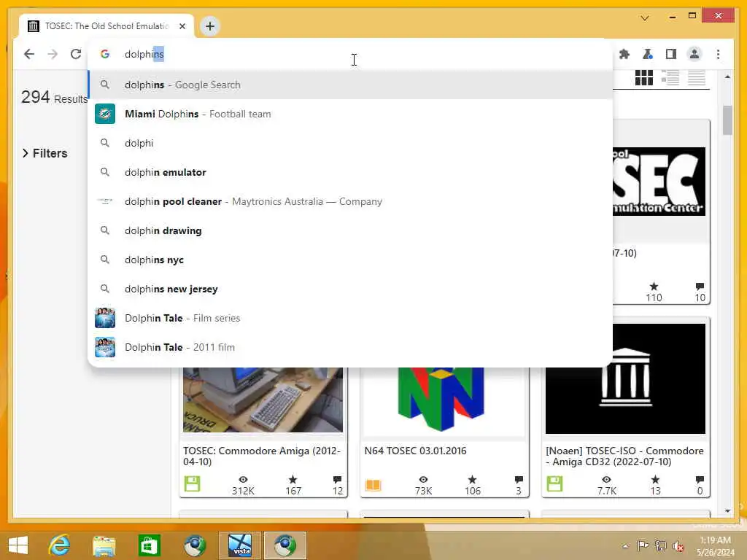Choose 'Miami Dolphins' football team suggestion
The image size is (747, 560).
pos(350,114)
